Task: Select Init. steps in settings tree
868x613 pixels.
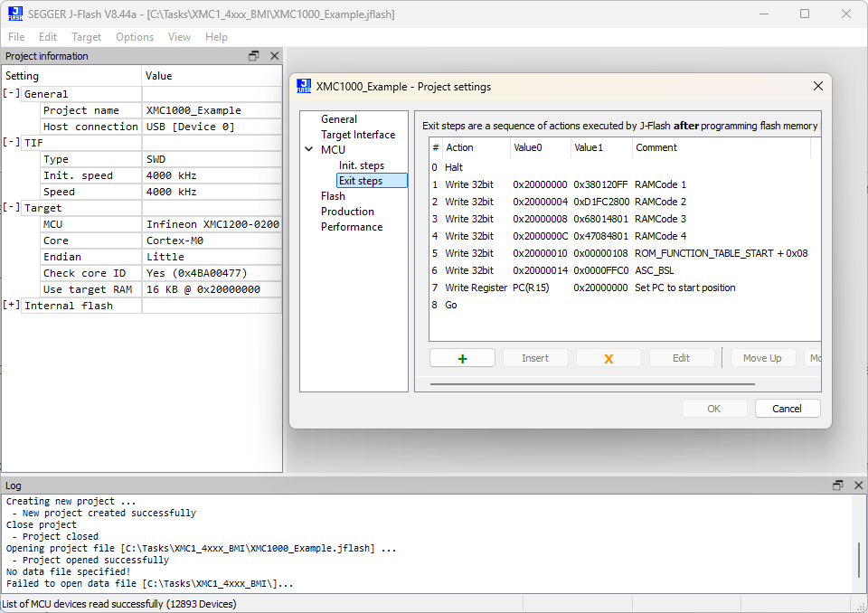Action: [361, 165]
